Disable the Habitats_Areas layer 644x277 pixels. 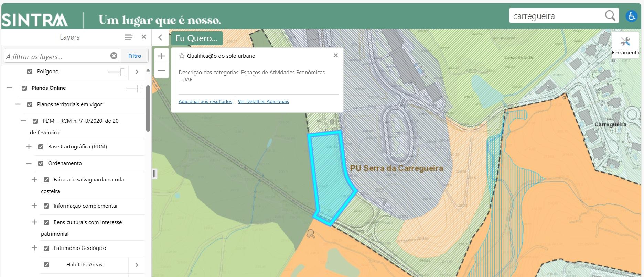pos(46,265)
